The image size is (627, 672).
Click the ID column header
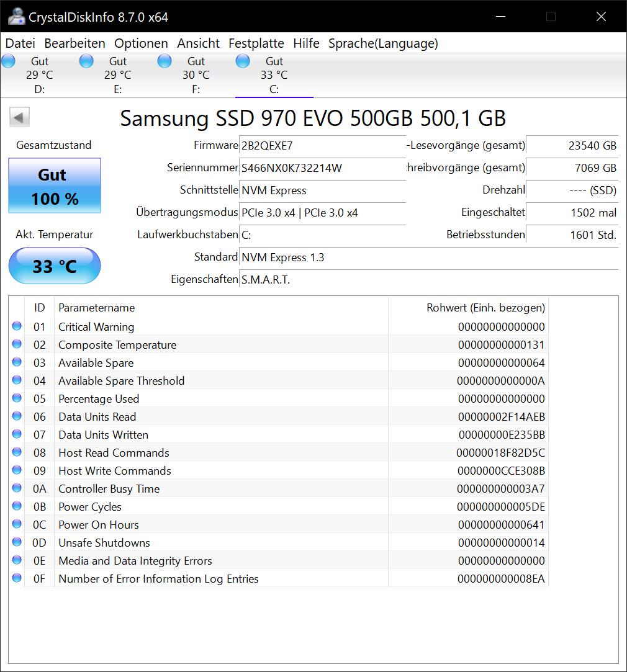tap(40, 308)
